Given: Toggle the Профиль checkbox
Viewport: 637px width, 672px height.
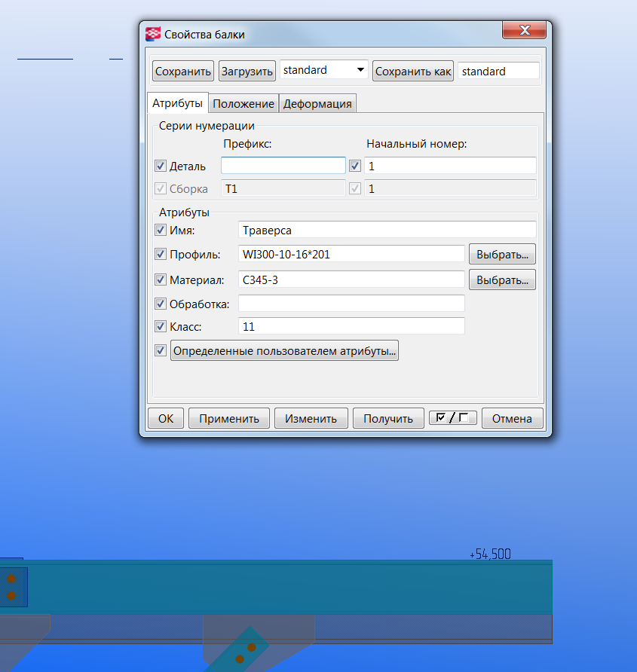Looking at the screenshot, I should 161,254.
